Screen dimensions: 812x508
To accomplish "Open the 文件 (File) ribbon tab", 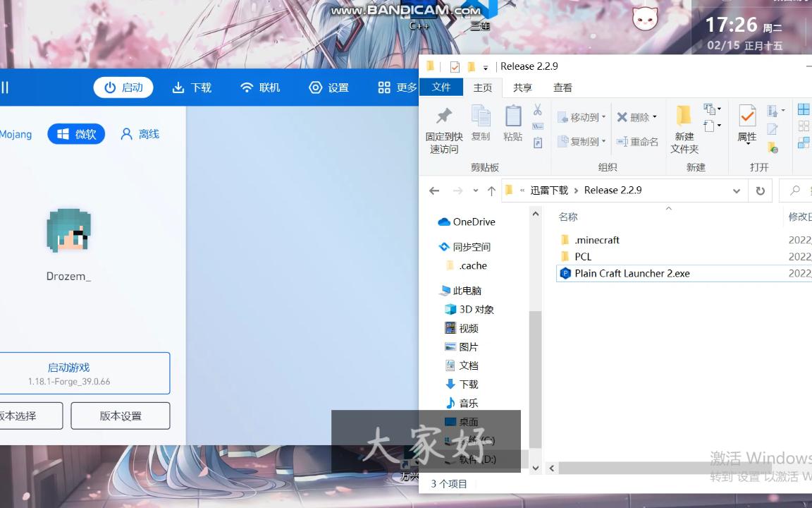I will pos(441,87).
